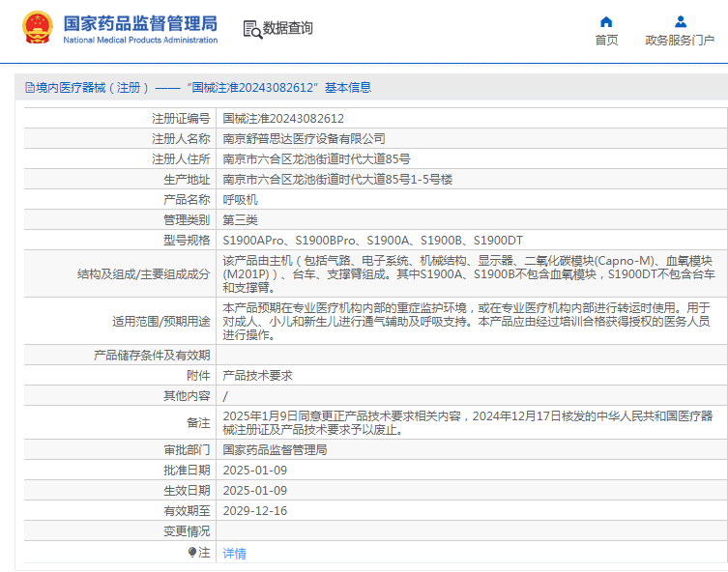Image resolution: width=728 pixels, height=572 pixels.
Task: Open the 详情 link in the 注 row
Action: (x=234, y=554)
